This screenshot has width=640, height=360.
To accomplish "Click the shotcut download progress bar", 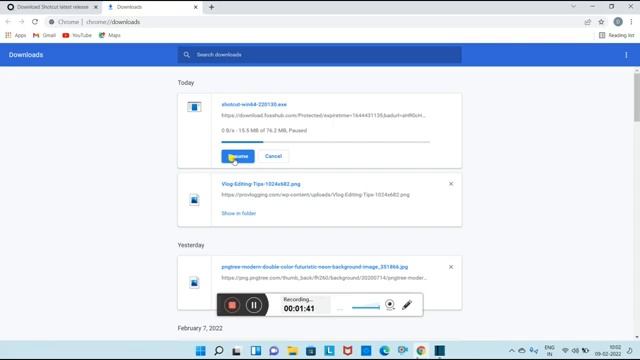I will pyautogui.click(x=325, y=142).
